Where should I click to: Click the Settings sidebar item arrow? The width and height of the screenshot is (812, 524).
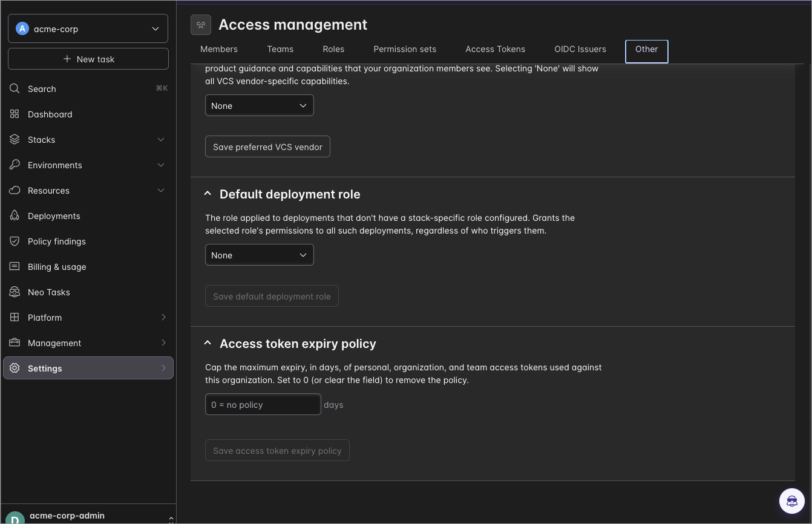[x=163, y=368]
